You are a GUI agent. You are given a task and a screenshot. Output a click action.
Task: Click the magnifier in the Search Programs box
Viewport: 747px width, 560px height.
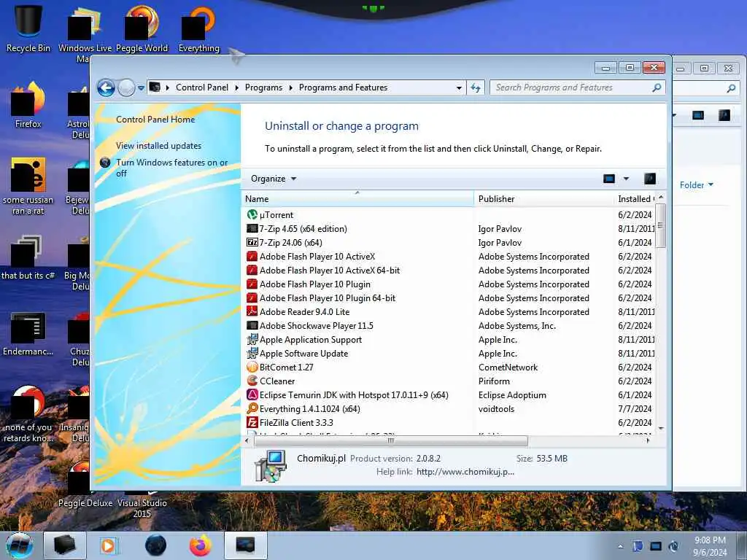[x=657, y=87]
